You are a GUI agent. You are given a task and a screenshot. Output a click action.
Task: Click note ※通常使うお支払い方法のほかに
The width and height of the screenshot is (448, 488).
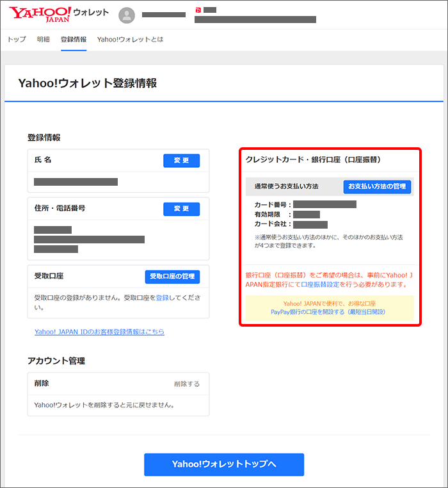pyautogui.click(x=328, y=241)
